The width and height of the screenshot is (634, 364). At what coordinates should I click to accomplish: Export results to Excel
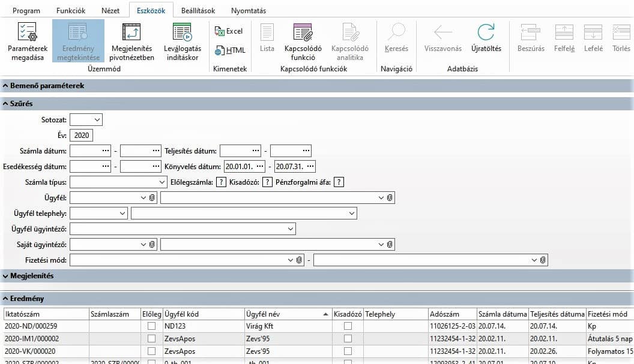click(229, 31)
